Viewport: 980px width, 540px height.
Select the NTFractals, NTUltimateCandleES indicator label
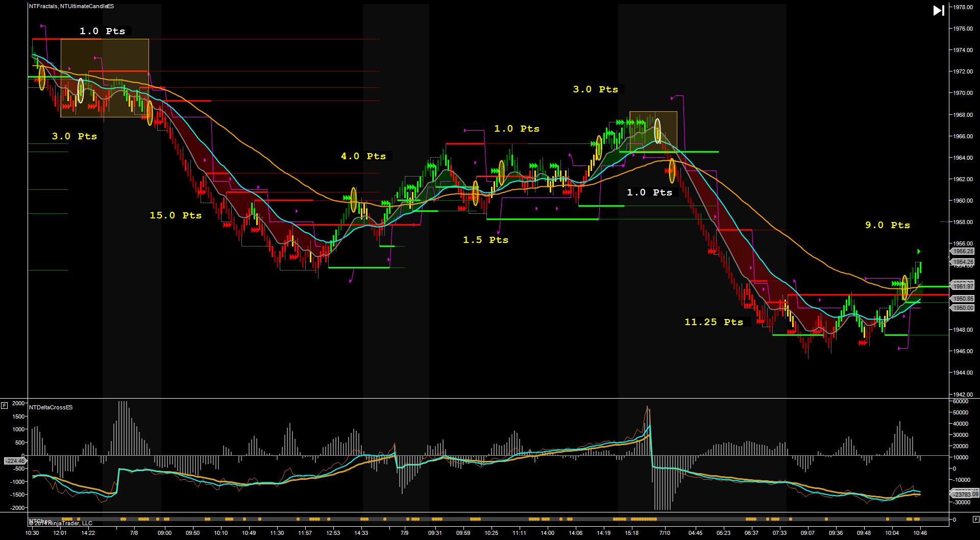pos(71,7)
